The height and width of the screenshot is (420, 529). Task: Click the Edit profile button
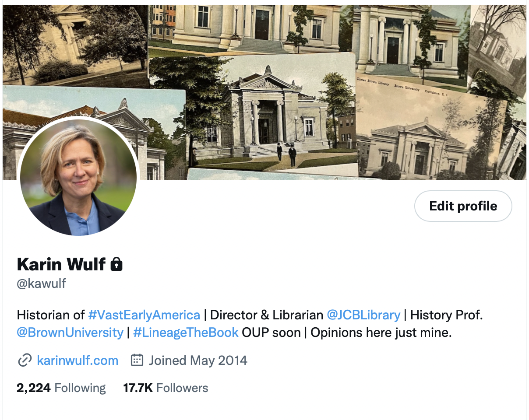(x=463, y=206)
